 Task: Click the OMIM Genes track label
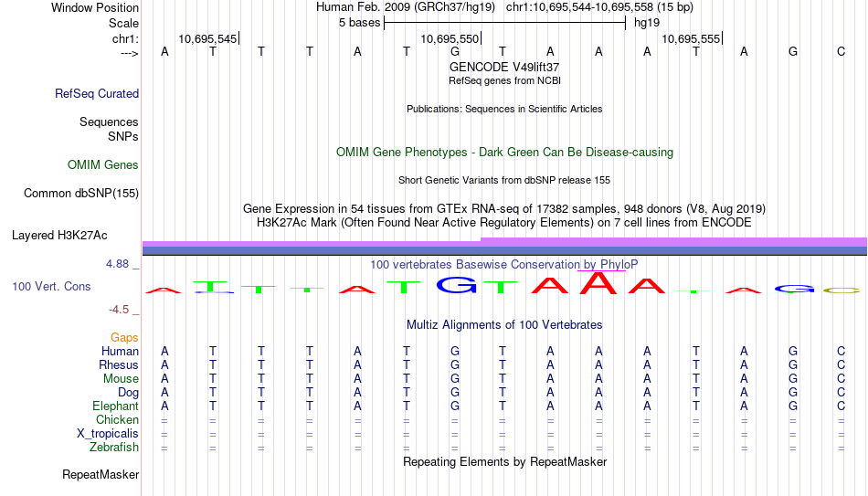[x=103, y=165]
